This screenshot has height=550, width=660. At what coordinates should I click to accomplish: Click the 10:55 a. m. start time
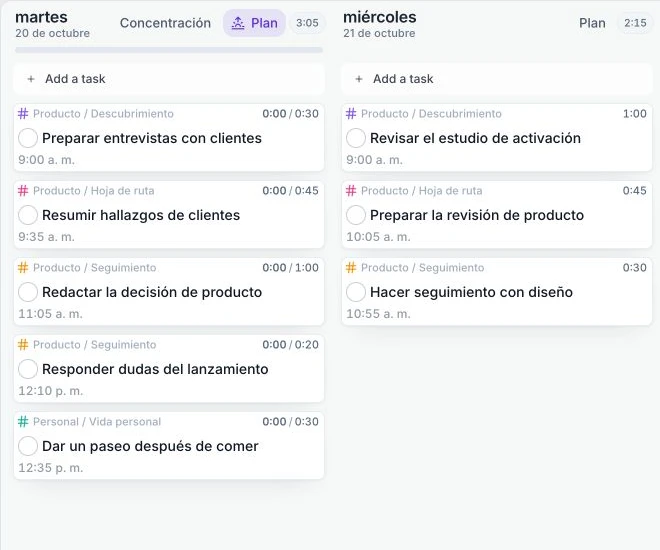coord(378,314)
